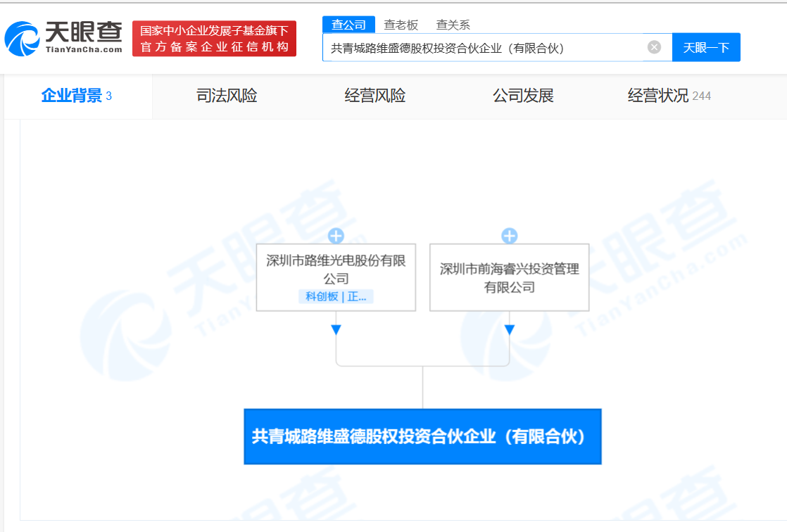Open the 公司发展 tab
Viewport: 787px width, 532px height.
click(x=523, y=96)
